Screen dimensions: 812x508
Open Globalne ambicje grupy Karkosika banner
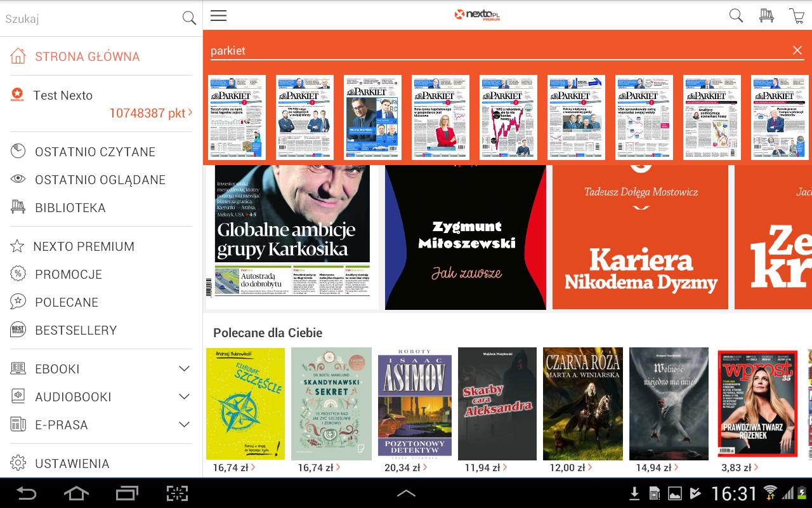coord(292,237)
